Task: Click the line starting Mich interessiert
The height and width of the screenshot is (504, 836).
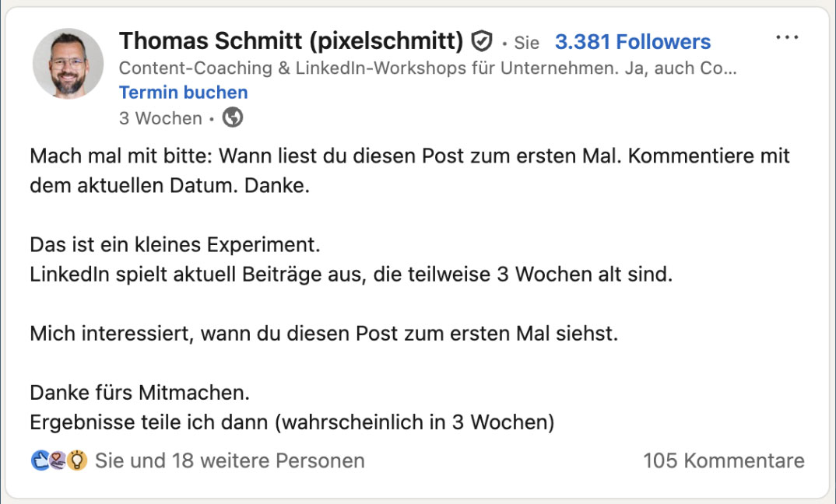Action: tap(324, 334)
